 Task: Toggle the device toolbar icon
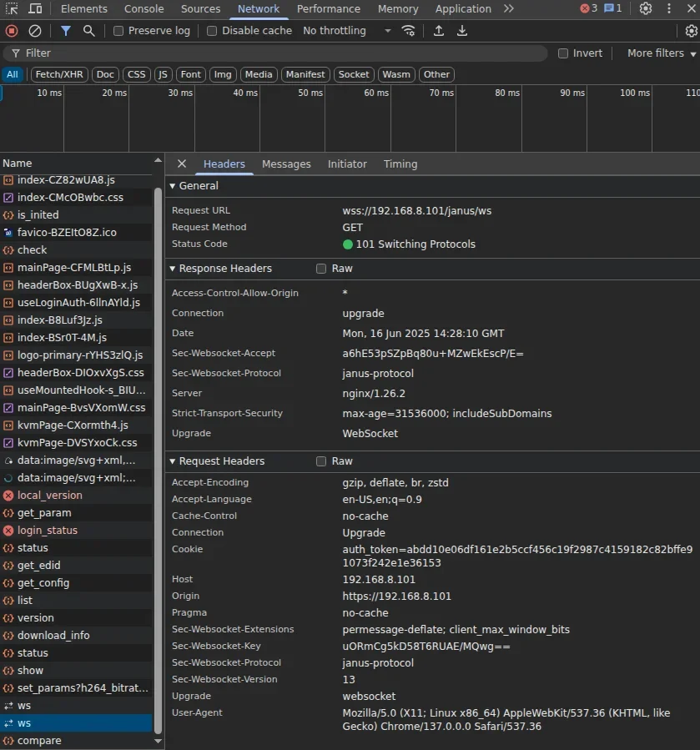35,8
